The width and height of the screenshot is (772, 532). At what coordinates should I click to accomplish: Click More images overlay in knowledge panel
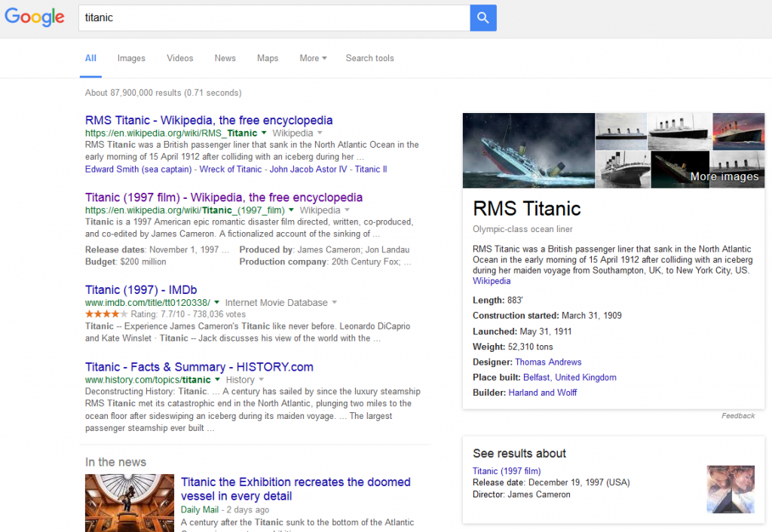[x=724, y=176]
